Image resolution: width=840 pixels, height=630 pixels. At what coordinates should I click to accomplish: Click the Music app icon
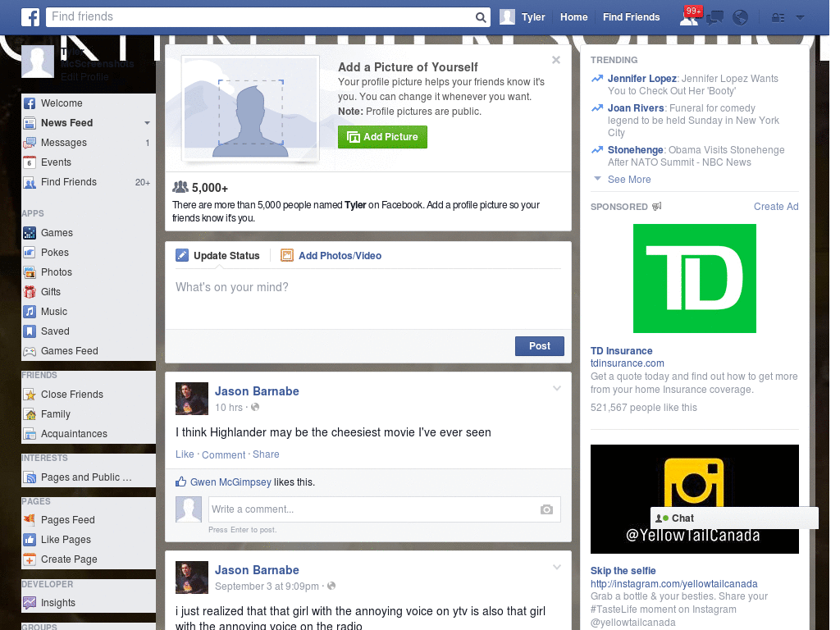pos(30,312)
